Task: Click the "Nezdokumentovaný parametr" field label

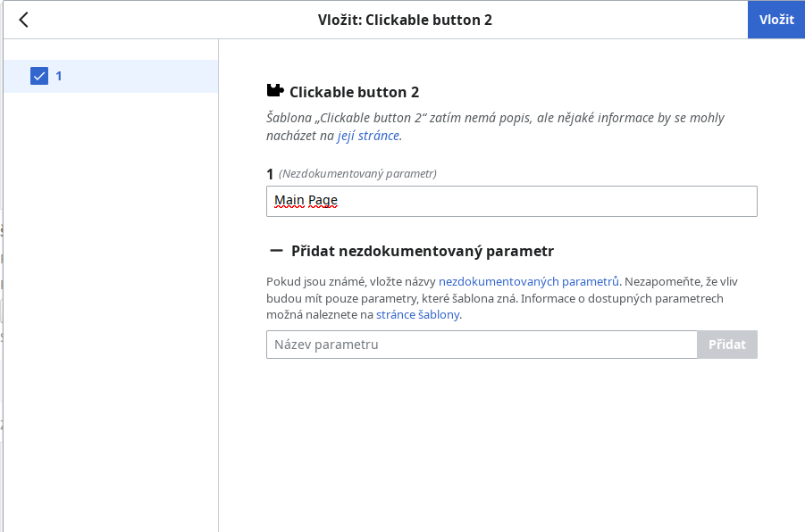Action: coord(357,173)
